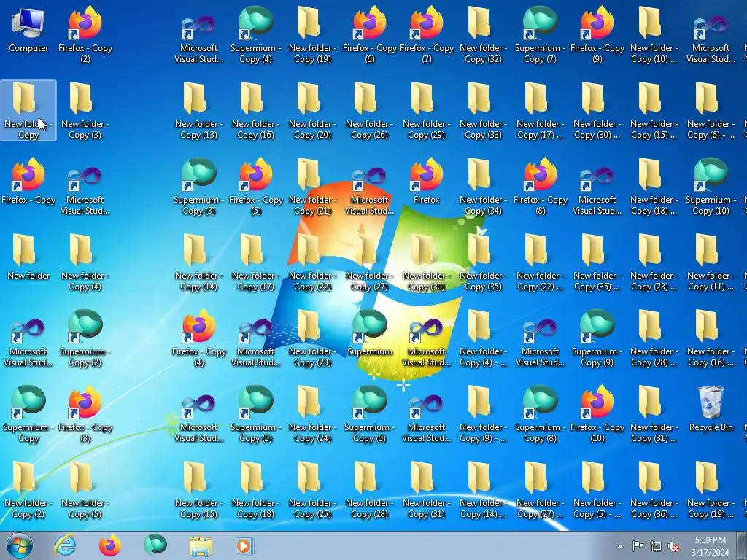Select the New folder - Copy (26) icon
Screen dimensions: 747x560
point(370,111)
